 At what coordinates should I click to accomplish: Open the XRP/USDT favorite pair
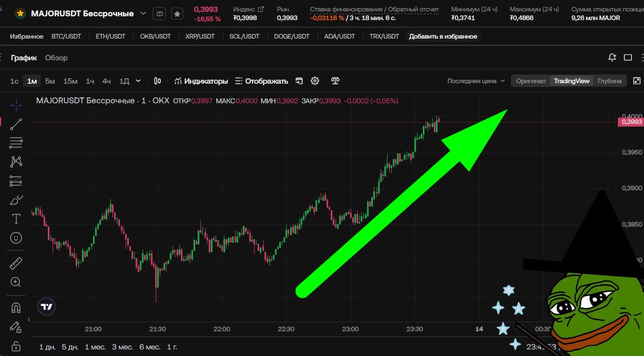pos(200,36)
